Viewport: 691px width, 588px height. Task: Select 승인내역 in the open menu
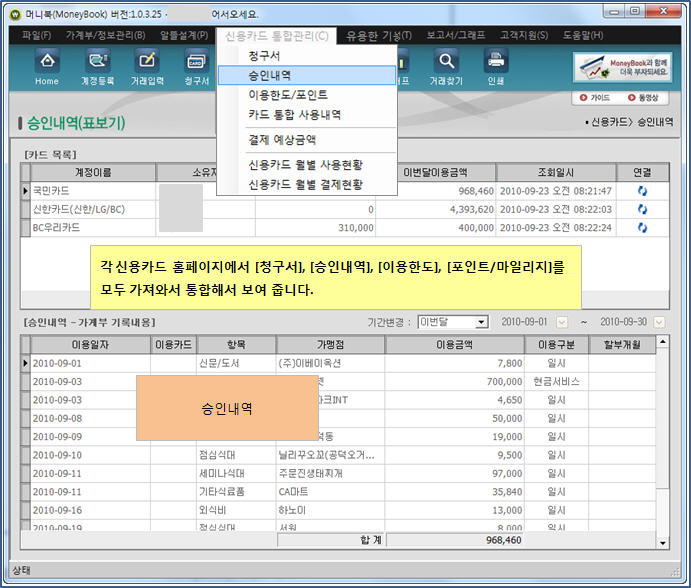coord(270,75)
